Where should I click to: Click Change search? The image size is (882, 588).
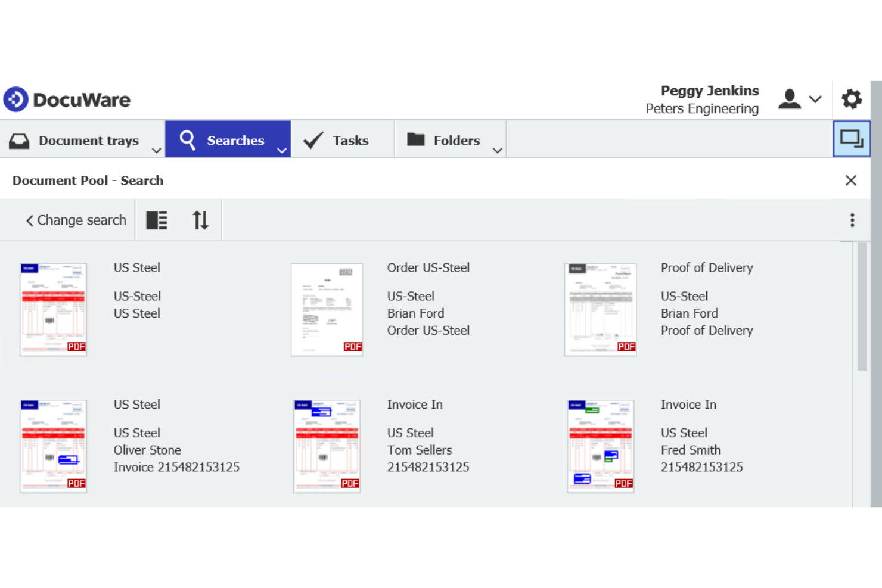pyautogui.click(x=76, y=220)
